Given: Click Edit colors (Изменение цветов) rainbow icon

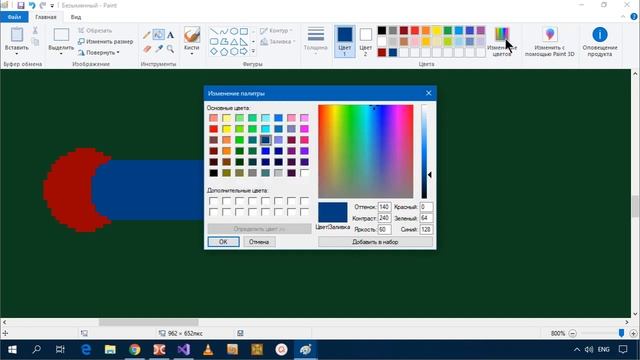Looking at the screenshot, I should point(502,34).
